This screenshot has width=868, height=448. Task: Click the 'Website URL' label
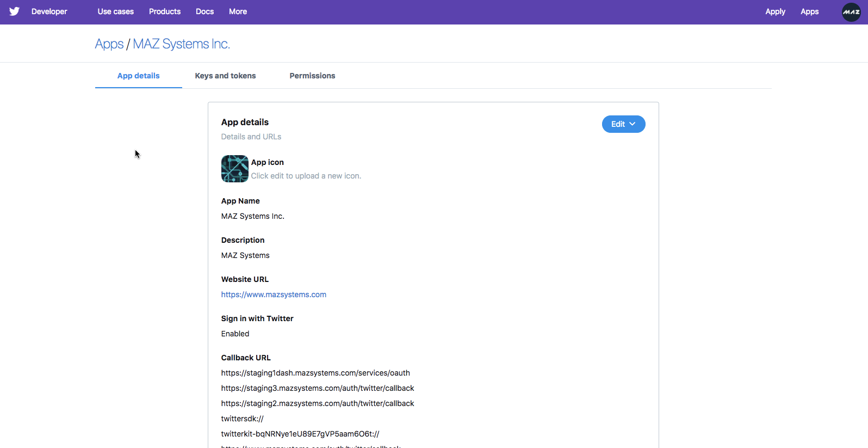tap(245, 279)
